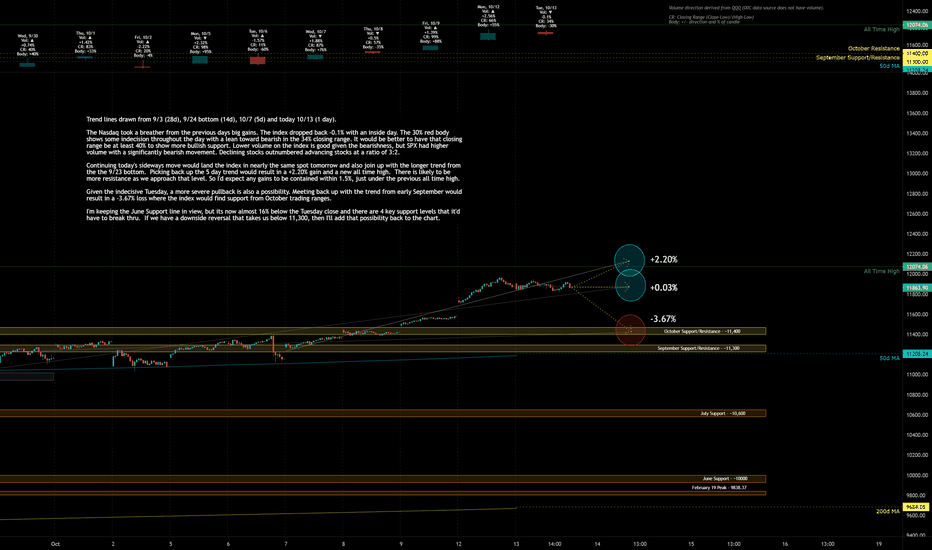Select the Thu 10/1 daily candle summary
The height and width of the screenshot is (550, 932).
85,42
